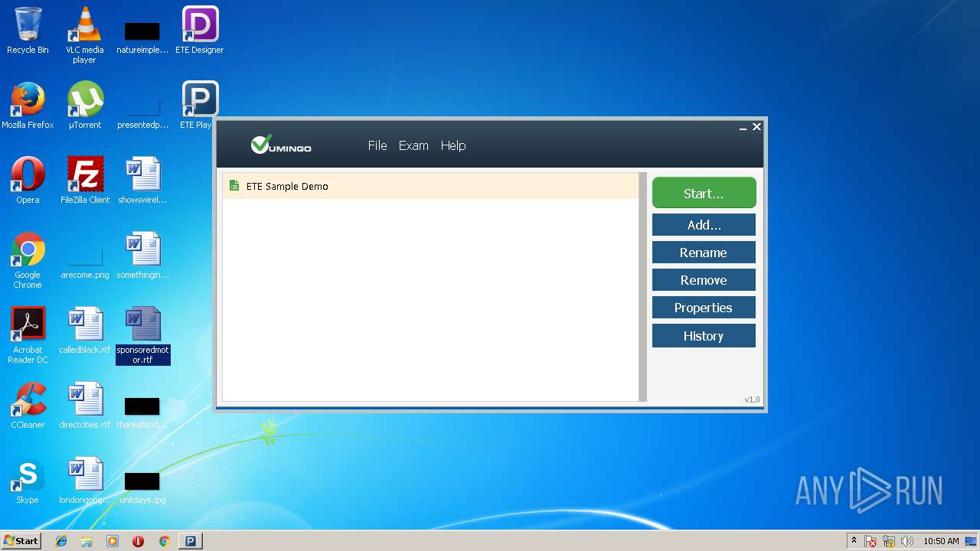Select the londongoog Word document icon
The image size is (980, 551).
click(85, 481)
